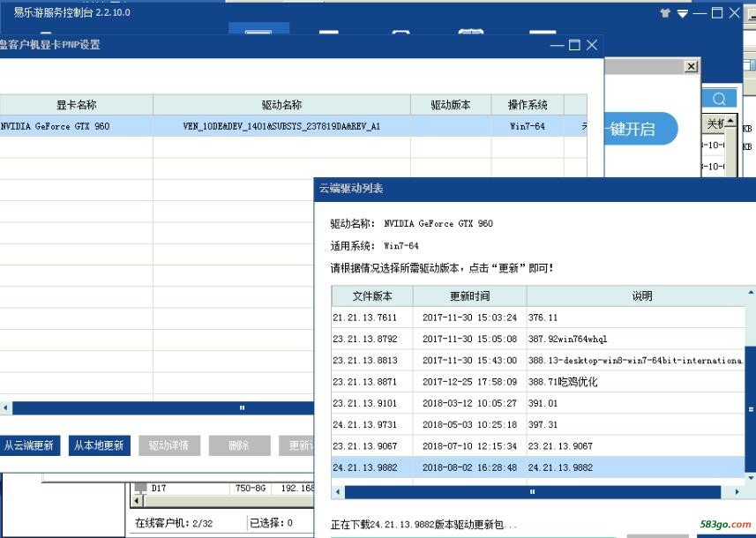Minimize the PNP settings dialog
This screenshot has width=756, height=538.
558,44
